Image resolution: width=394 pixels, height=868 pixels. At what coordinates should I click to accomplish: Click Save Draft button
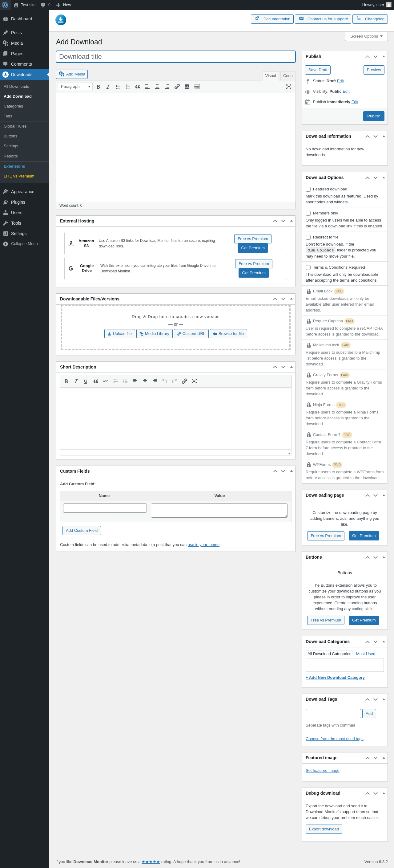pos(318,70)
